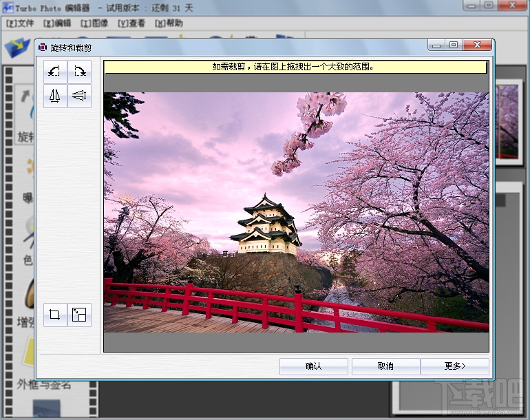
Task: Open the 编辑 menu
Action: pyautogui.click(x=57, y=23)
